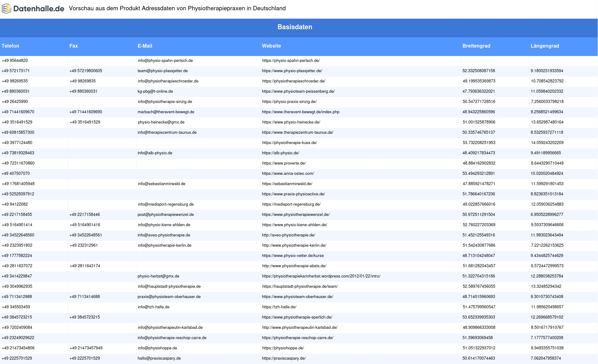The height and width of the screenshot is (364, 598).
Task: Open https://praxiscaspary.de/ website
Action: (284, 358)
